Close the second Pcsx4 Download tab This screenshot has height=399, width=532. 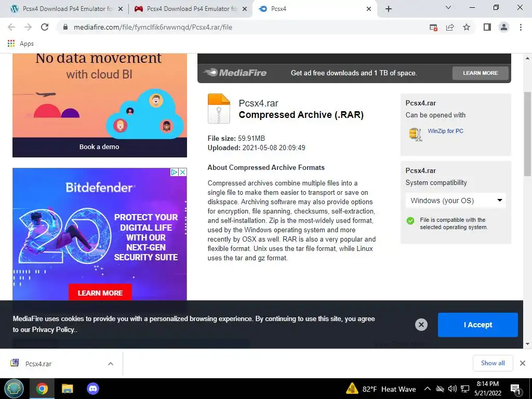(245, 9)
